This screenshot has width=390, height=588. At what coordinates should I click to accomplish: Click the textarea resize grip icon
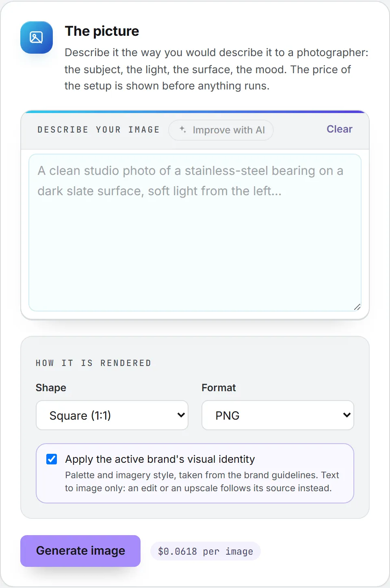point(357,307)
